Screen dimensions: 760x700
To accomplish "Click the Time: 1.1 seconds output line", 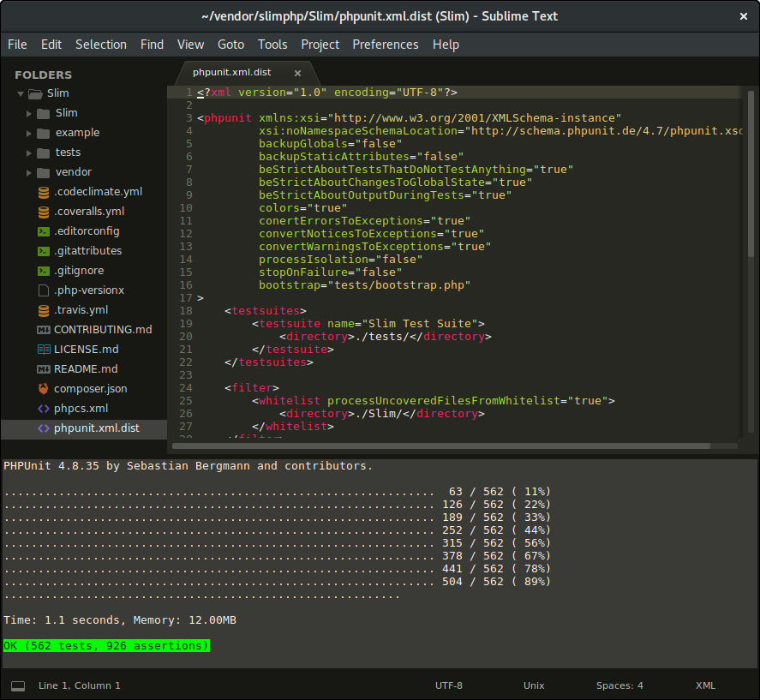I will coord(120,620).
